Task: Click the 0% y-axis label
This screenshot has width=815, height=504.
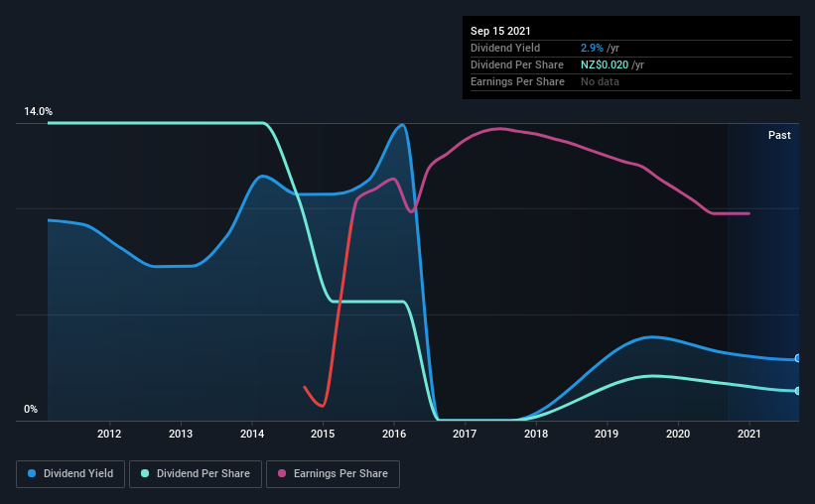Action: point(31,410)
